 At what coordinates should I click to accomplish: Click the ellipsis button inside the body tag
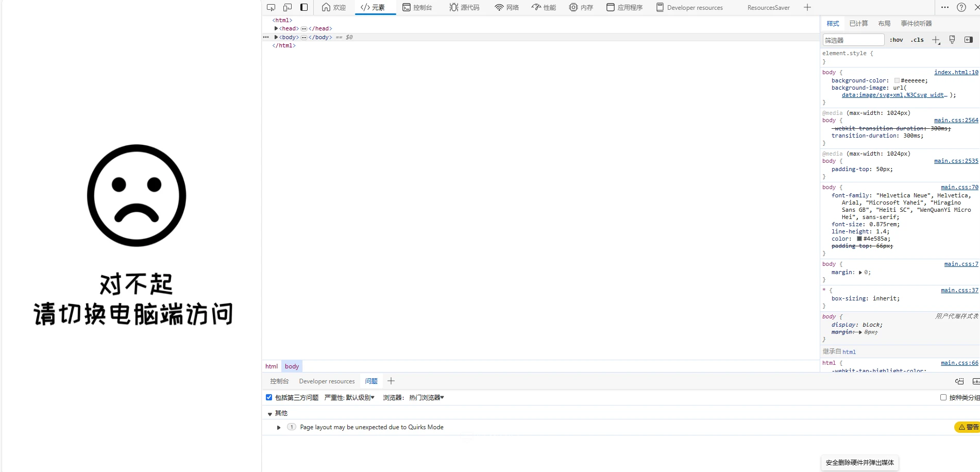(304, 37)
